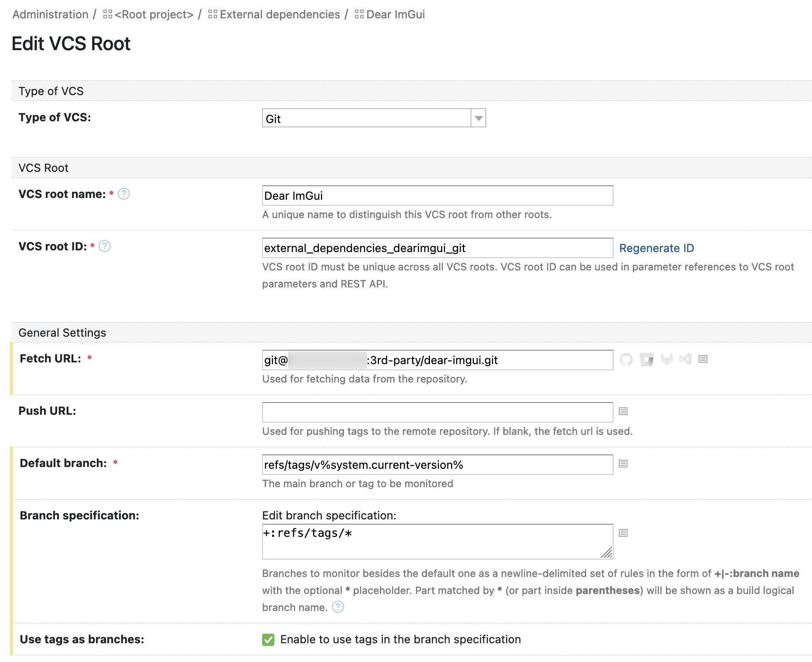
Task: Click the Type of VCS dropdown arrow
Action: [x=478, y=118]
